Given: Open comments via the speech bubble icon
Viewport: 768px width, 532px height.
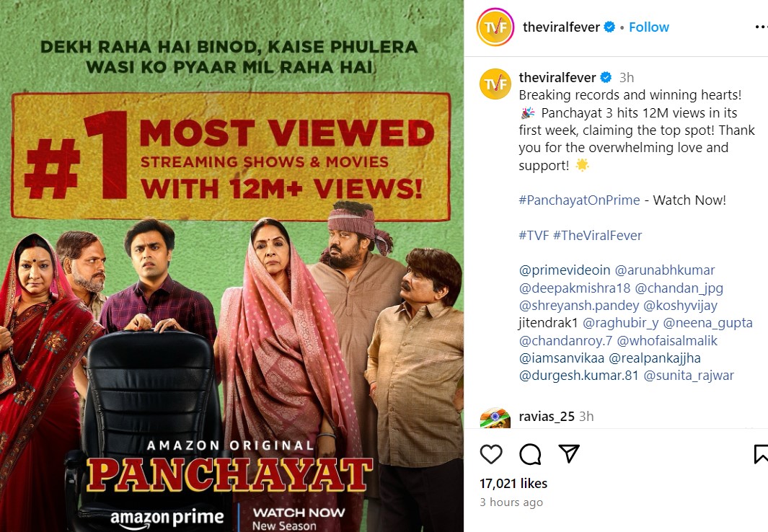Looking at the screenshot, I should [x=530, y=454].
